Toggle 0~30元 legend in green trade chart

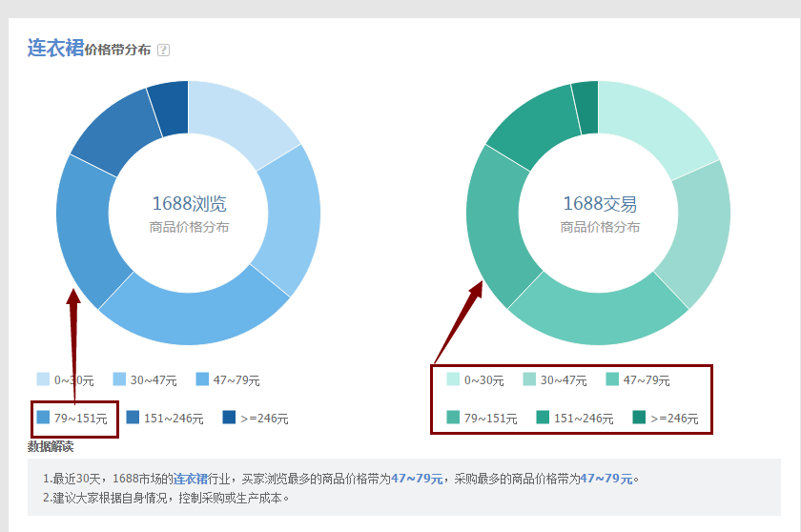coord(475,379)
